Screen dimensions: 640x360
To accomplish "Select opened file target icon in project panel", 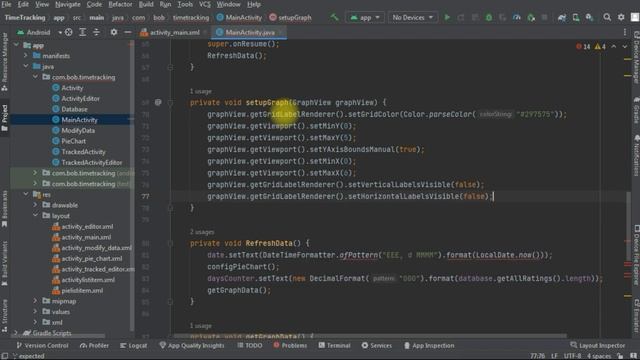I will pos(69,32).
